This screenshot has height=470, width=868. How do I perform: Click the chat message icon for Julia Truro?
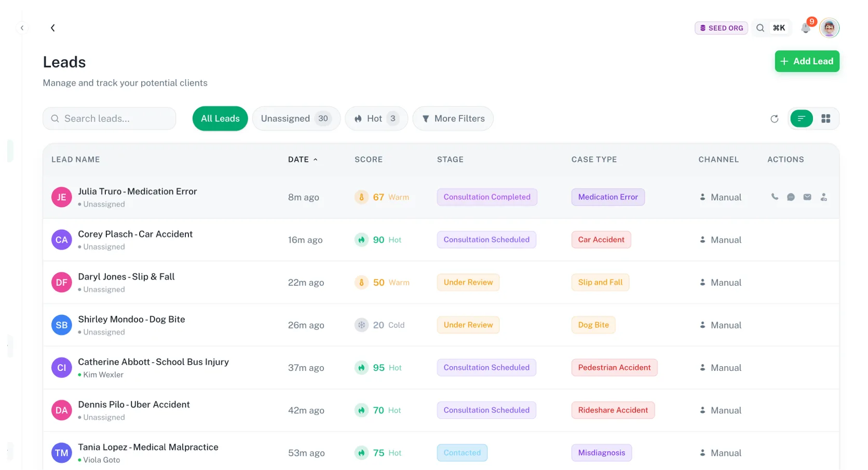point(791,197)
